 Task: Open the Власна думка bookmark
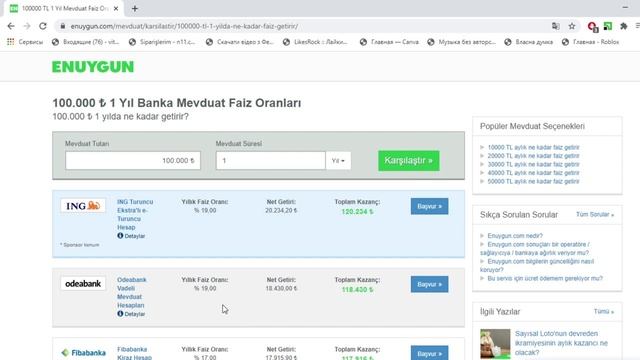(529, 42)
